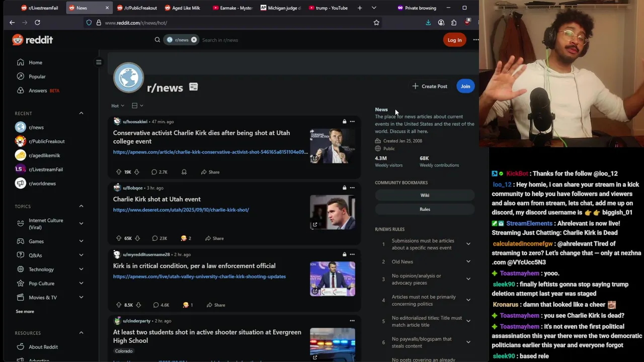Open overflow menu on cinderparty post
This screenshot has height=362, width=644.
tap(352, 321)
